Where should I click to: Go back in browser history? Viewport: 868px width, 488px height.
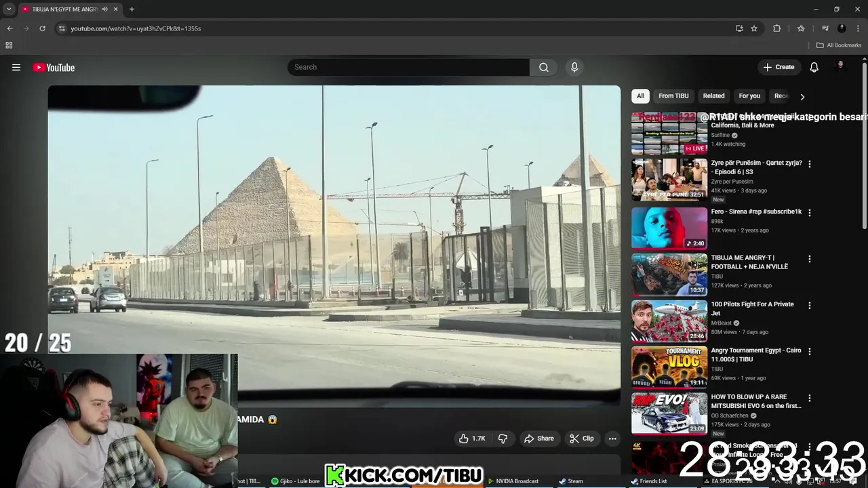coord(9,28)
